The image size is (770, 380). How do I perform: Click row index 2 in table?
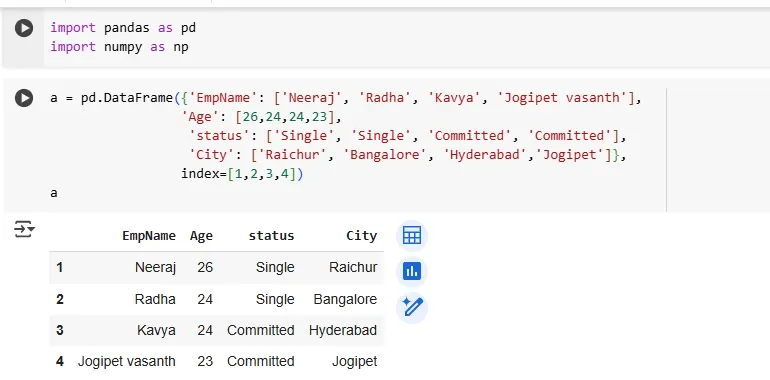pos(59,299)
